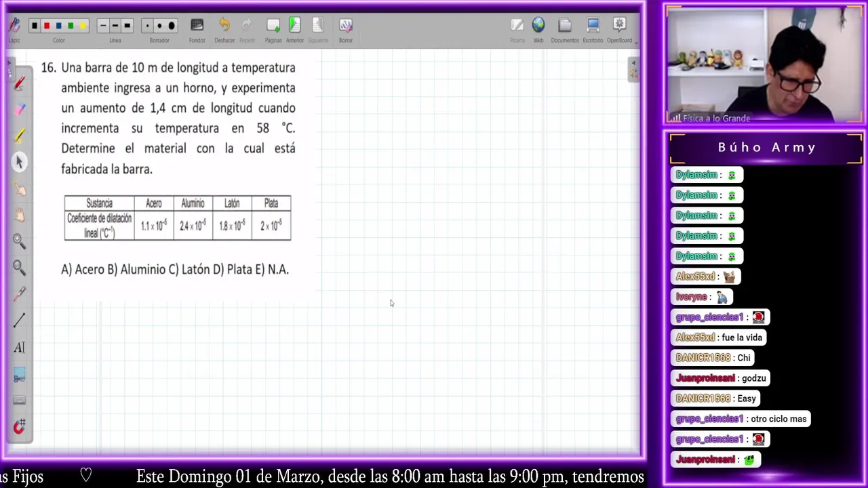Select the text tool
Viewport: 868px width, 488px height.
[x=19, y=347]
